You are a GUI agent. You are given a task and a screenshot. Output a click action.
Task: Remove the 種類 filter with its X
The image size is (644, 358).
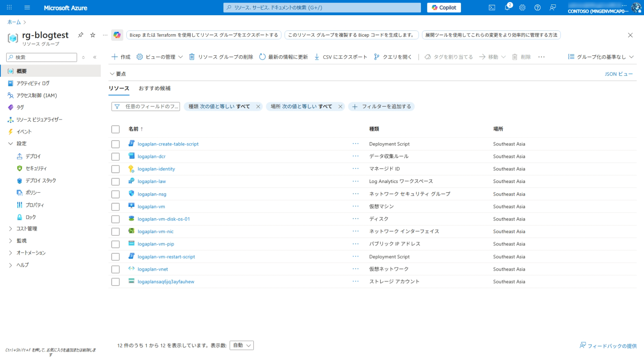258,106
